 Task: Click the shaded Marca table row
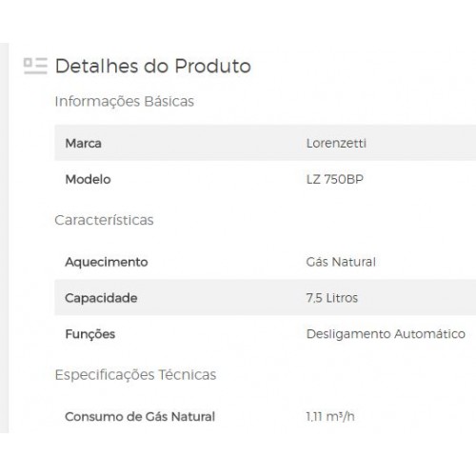tap(266, 143)
